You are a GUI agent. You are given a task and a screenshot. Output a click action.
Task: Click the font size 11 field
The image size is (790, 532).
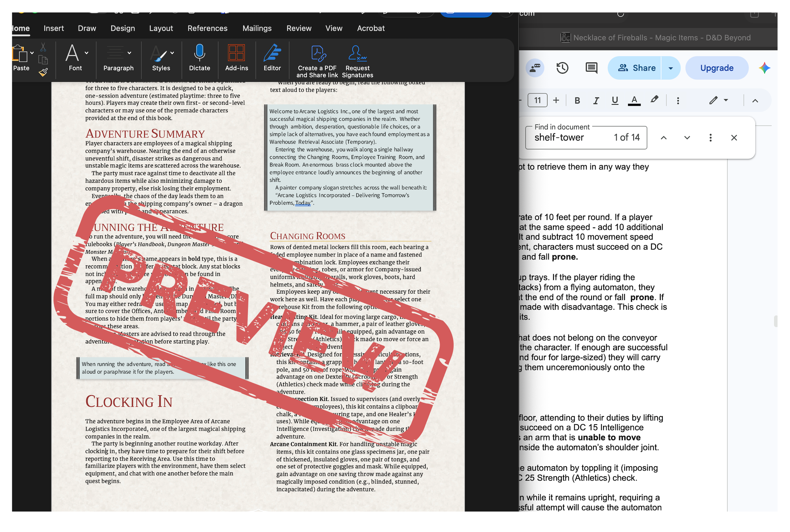(x=538, y=100)
